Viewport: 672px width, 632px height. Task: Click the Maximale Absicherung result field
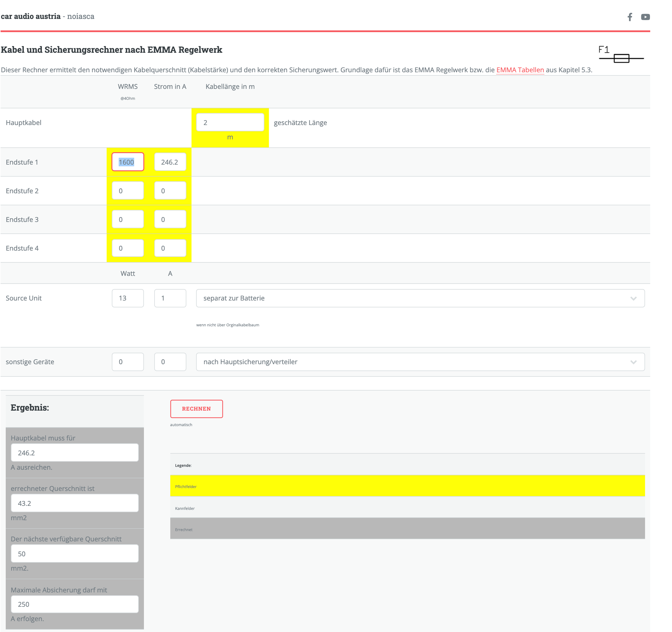75,604
